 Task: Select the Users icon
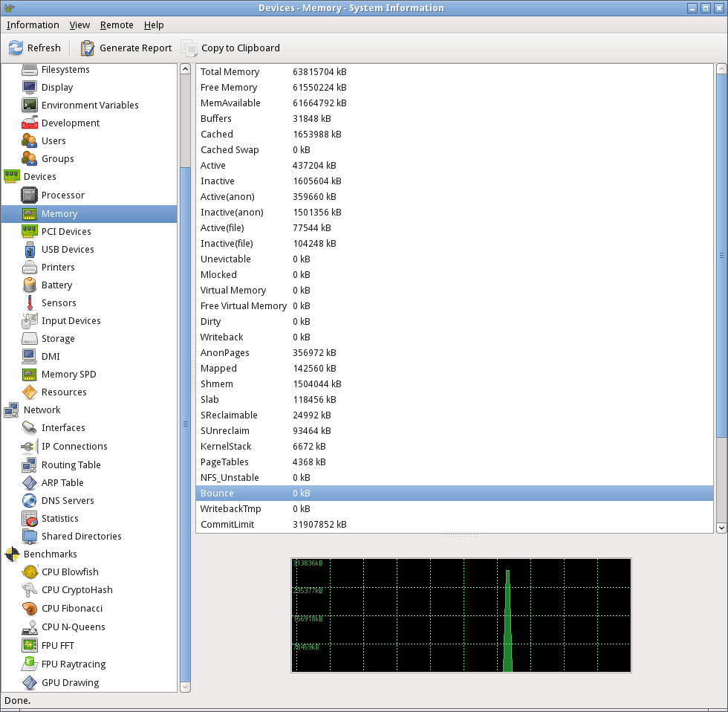point(30,140)
